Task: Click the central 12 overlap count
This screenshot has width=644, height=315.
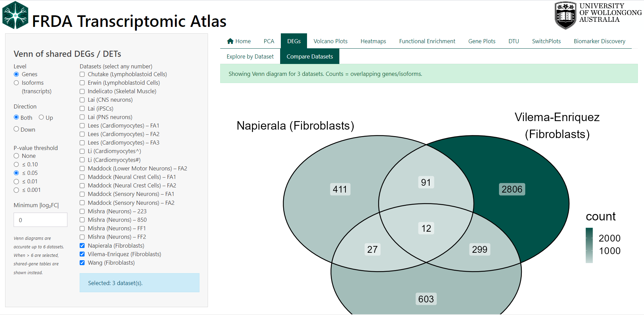Action: [426, 228]
